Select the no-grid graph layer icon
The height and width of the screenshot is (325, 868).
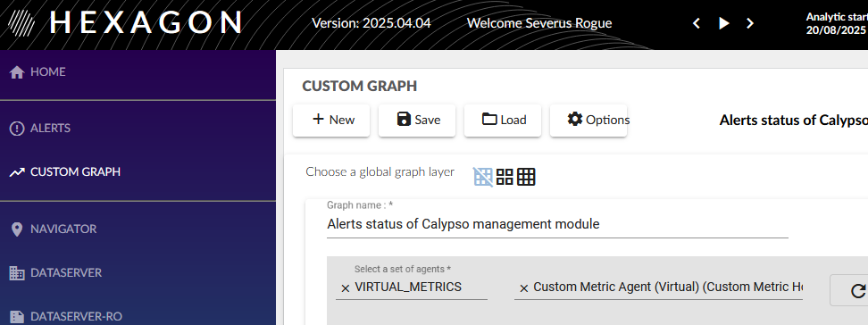point(483,177)
